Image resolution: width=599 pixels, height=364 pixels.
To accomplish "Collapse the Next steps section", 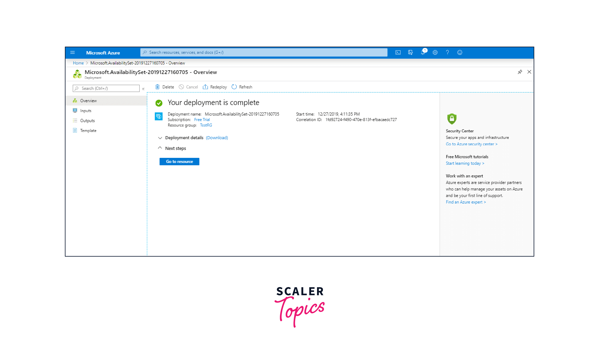I will coord(160,148).
